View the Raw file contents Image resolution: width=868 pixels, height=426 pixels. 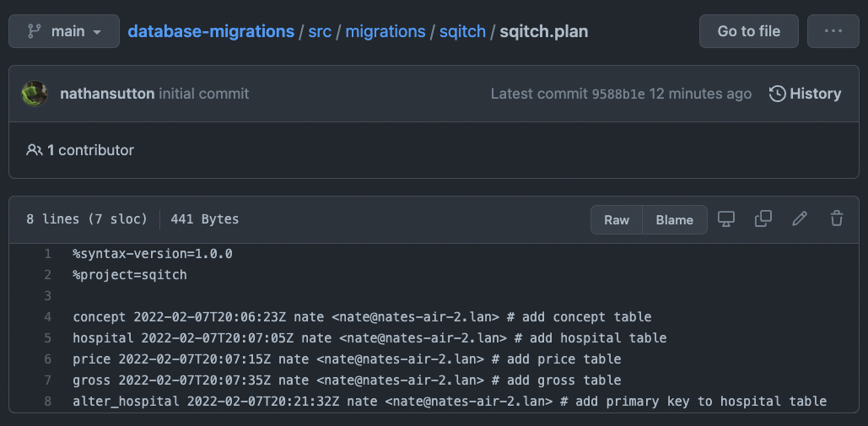coord(617,219)
